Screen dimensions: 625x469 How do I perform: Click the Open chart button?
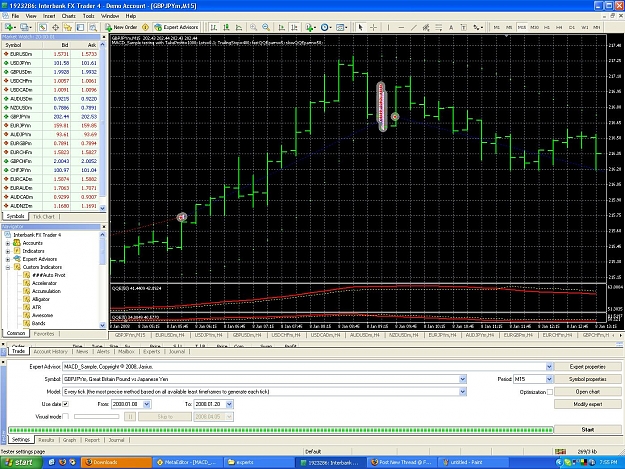pos(588,392)
